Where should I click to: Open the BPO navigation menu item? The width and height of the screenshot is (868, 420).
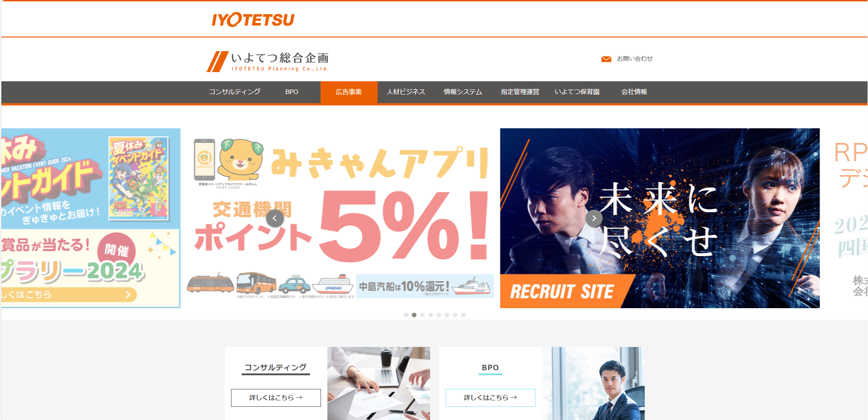[292, 92]
